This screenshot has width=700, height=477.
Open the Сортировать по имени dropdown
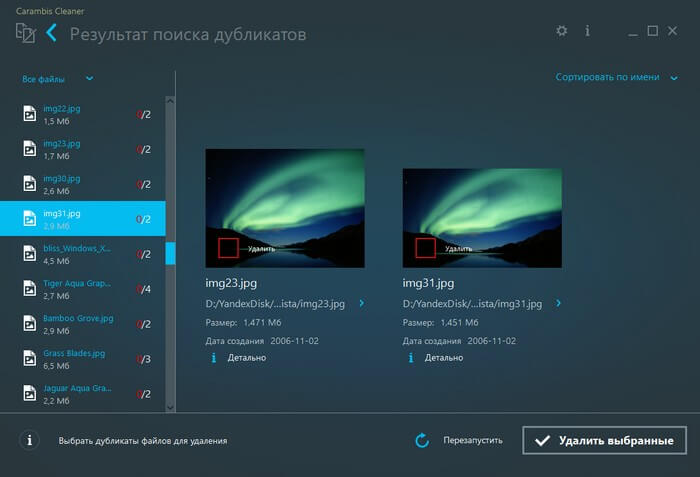[x=617, y=77]
